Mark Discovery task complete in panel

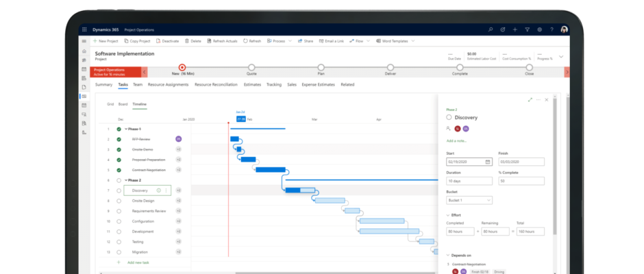[x=449, y=118]
